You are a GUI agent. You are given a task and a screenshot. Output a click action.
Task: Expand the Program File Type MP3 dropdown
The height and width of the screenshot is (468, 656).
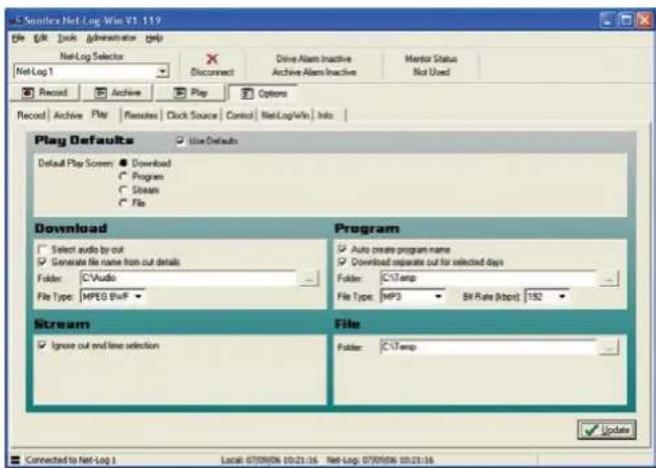438,297
